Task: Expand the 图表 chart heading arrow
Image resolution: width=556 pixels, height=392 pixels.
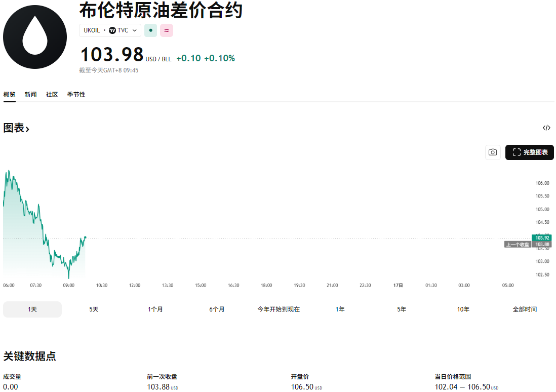Action: click(x=27, y=129)
